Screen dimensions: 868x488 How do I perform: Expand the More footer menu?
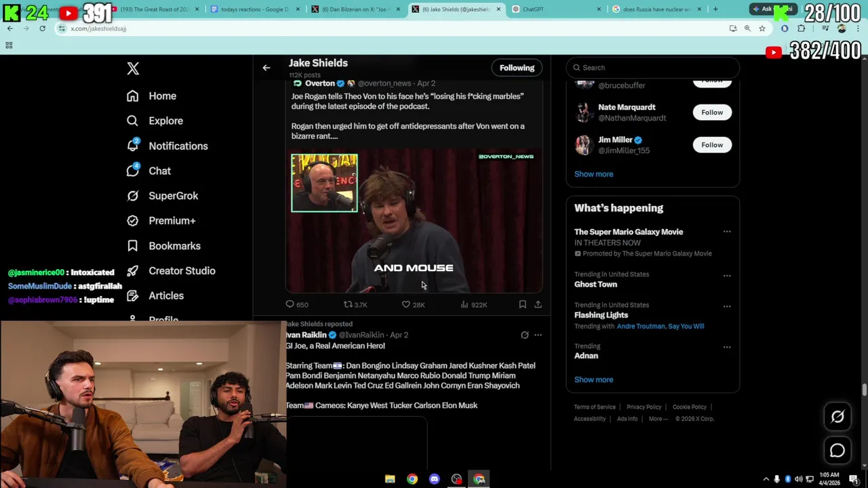point(658,419)
